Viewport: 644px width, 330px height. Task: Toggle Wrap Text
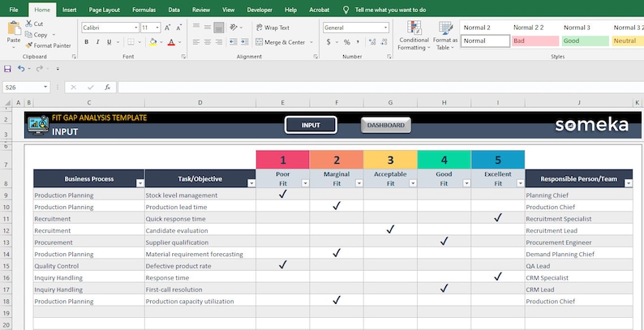[x=273, y=28]
